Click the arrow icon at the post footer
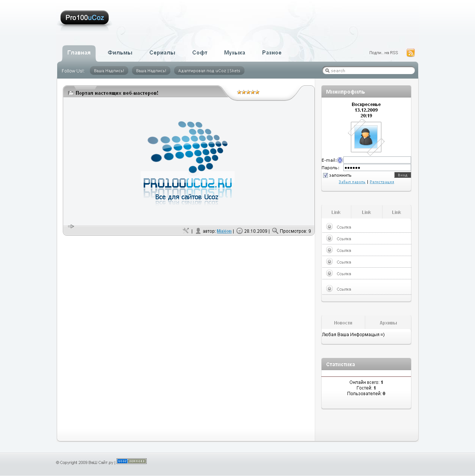Image resolution: width=475 pixels, height=476 pixels. (71, 226)
